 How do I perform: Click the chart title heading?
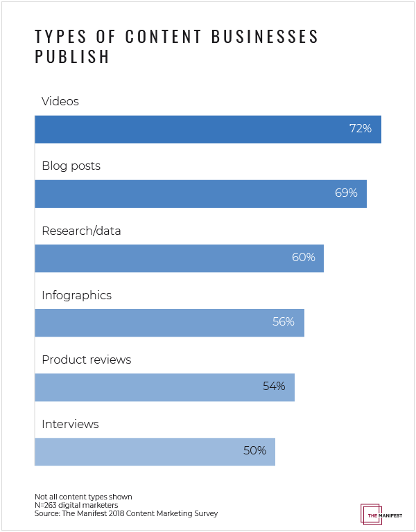click(x=177, y=46)
